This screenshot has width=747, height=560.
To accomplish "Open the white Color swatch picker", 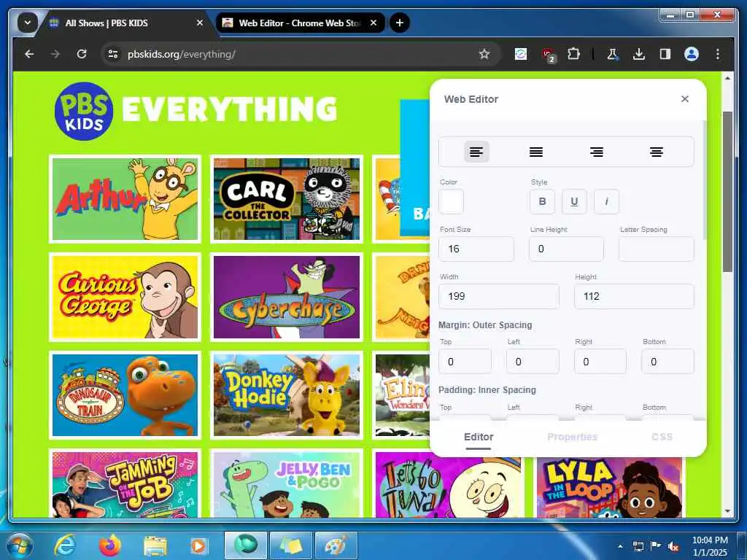I will [451, 201].
